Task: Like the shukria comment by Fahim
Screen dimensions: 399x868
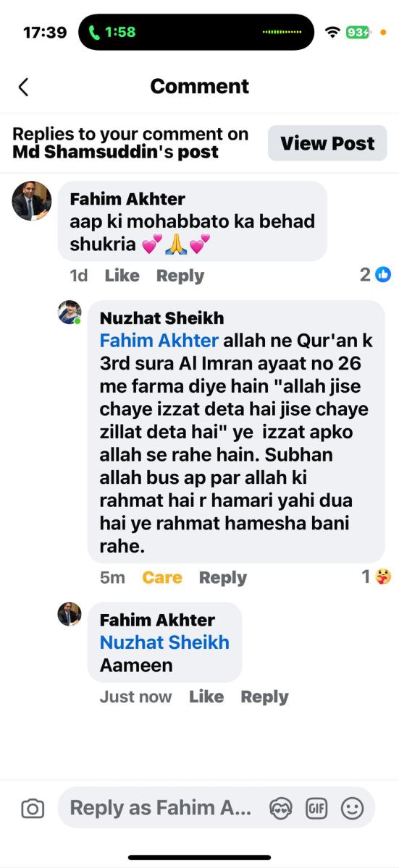Action: 122,276
